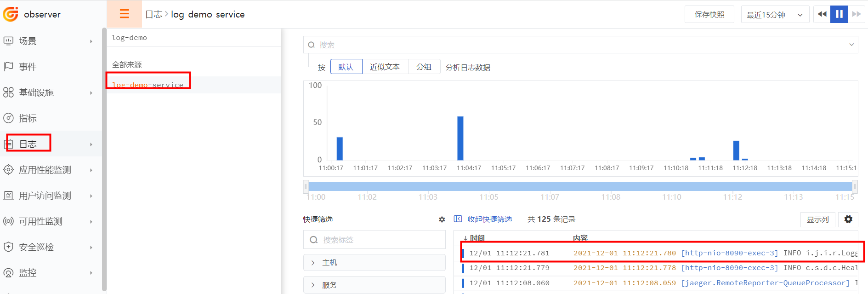The width and height of the screenshot is (868, 294).
Task: Open the 事件 flag icon
Action: point(8,67)
